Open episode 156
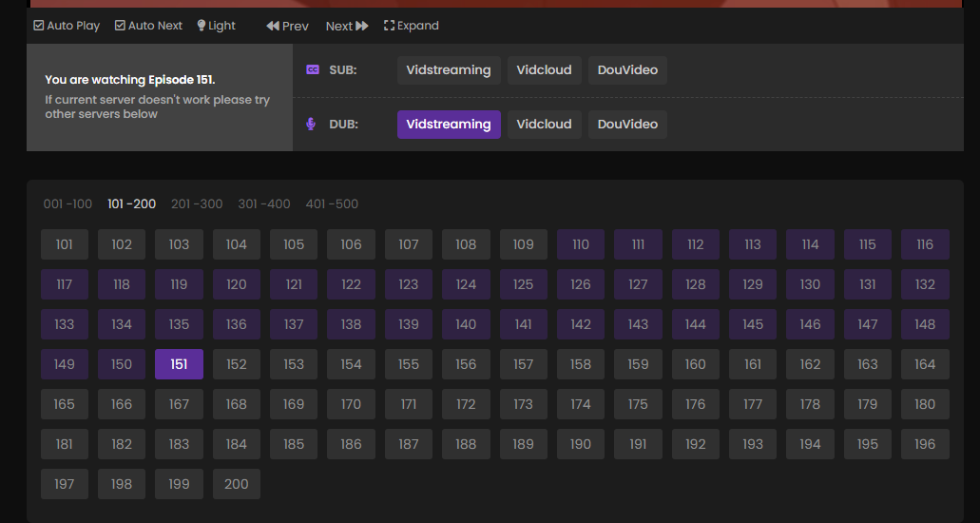 [x=466, y=364]
